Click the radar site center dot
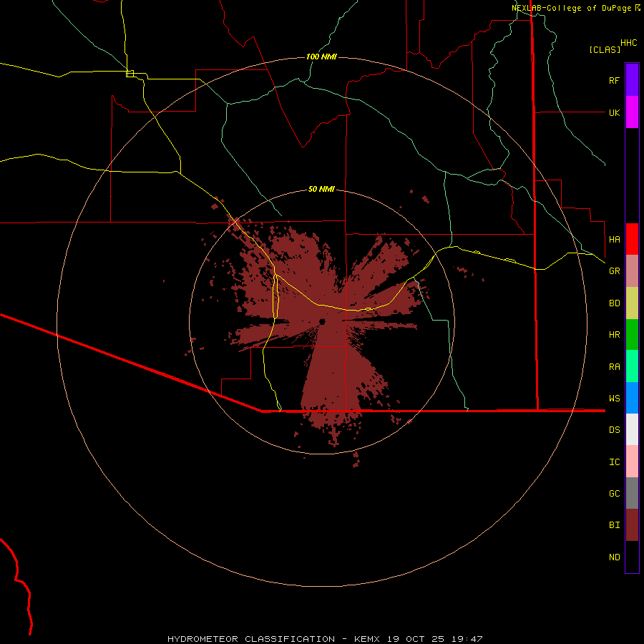This screenshot has height=644, width=644. pyautogui.click(x=322, y=321)
